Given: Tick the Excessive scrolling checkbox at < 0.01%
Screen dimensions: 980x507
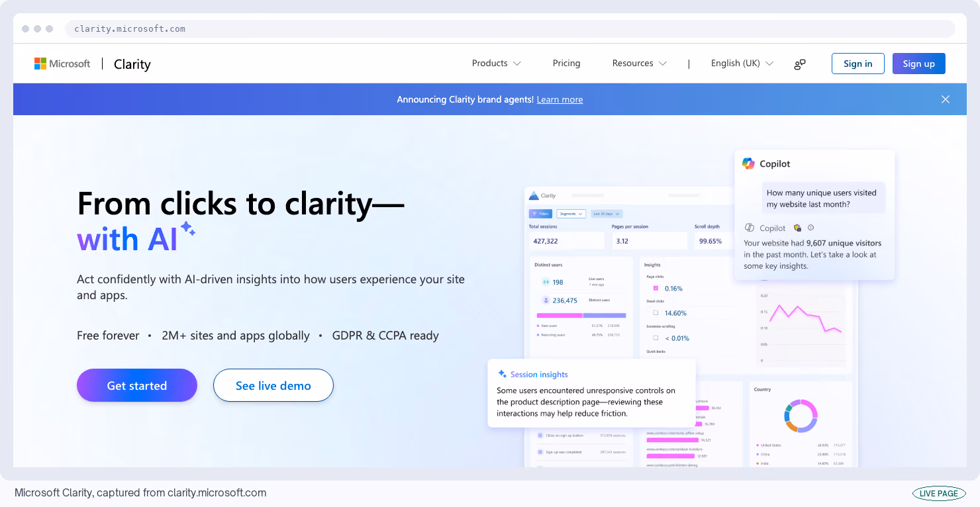Looking at the screenshot, I should (656, 338).
